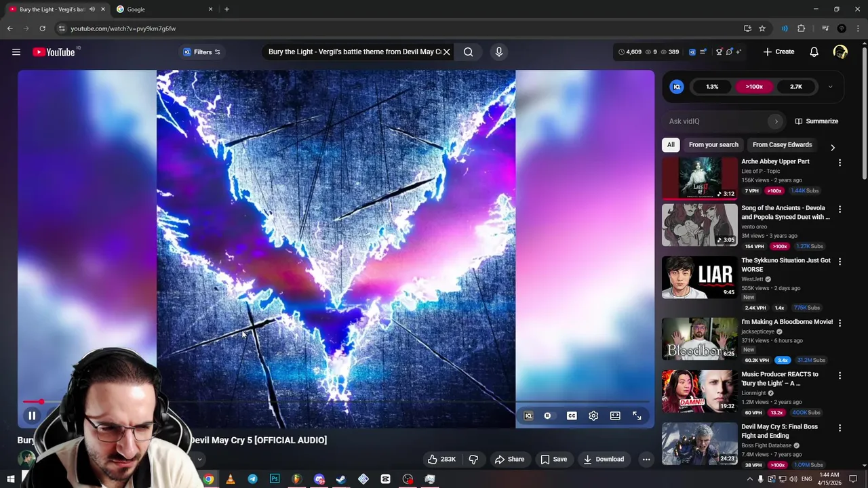Click the round vidIQ logo in sidebar panel
This screenshot has width=868, height=488.
pos(677,87)
